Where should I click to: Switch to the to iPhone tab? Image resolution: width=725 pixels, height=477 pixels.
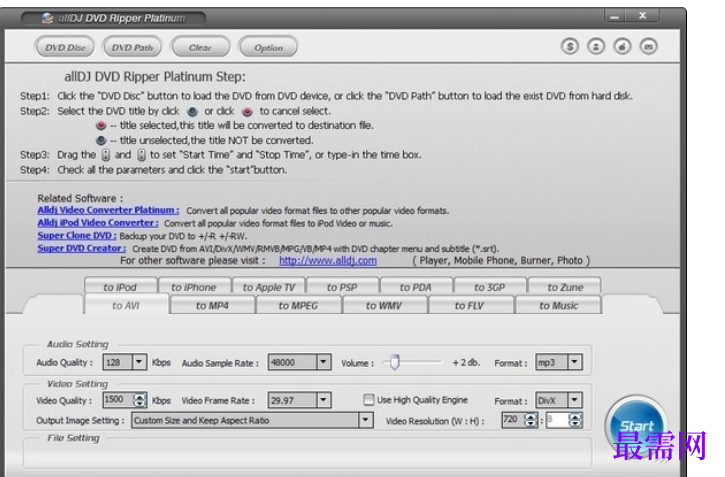click(194, 287)
